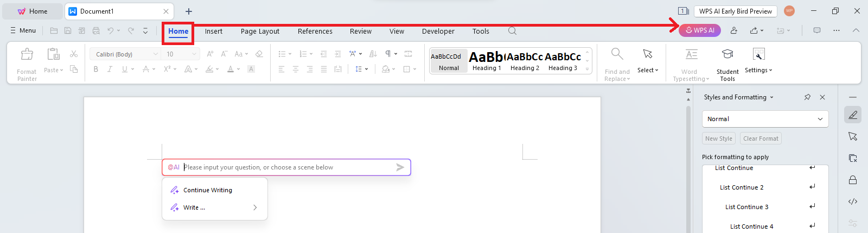Toggle character shading A button

[251, 69]
